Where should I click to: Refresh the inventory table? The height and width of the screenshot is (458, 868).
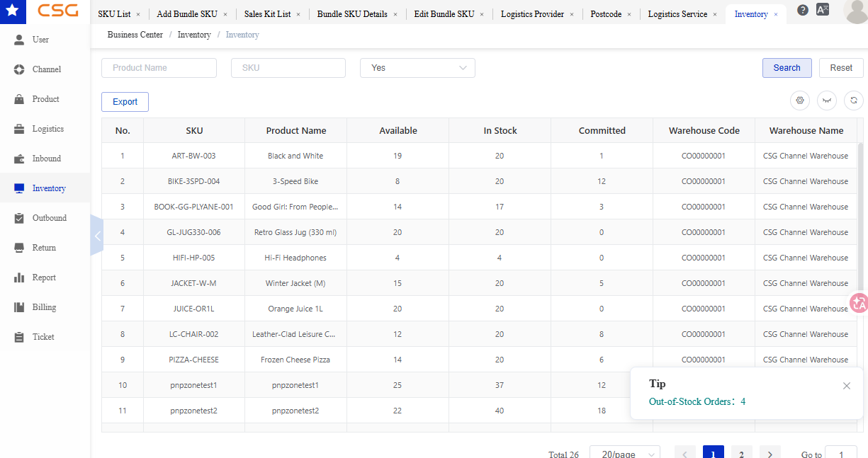pos(854,101)
